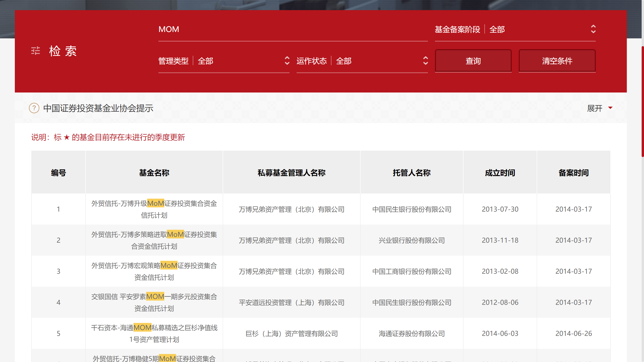Click filing date 2014-03-17 in row 2

[x=573, y=240]
